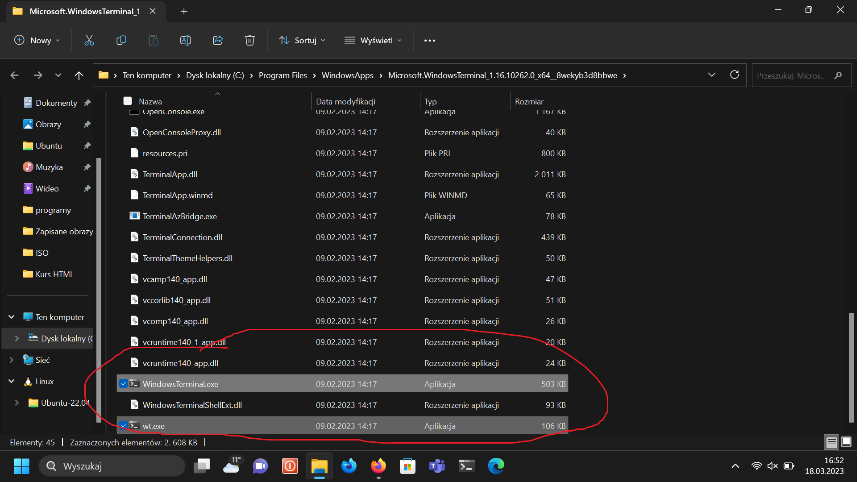Click the WindowsTerminal.exe file icon

pyautogui.click(x=134, y=384)
